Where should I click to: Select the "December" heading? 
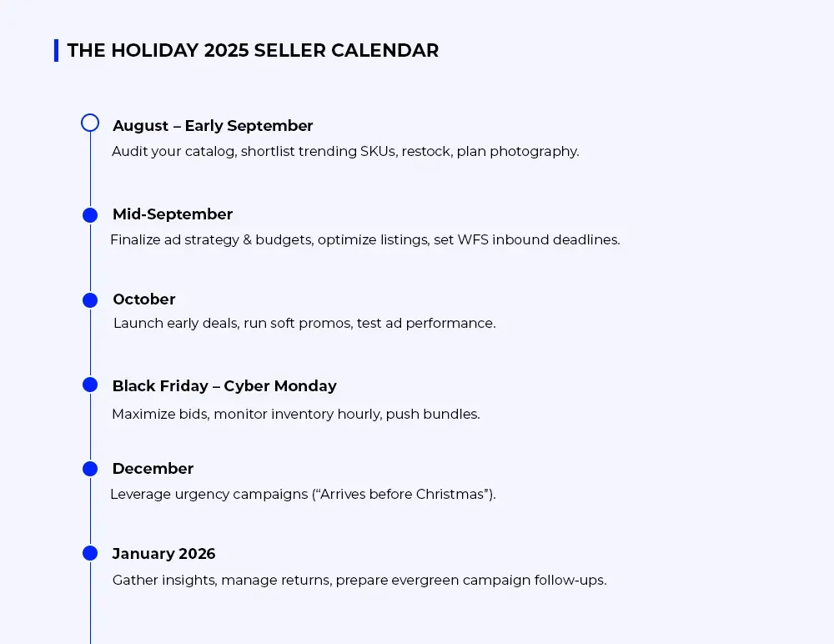point(153,469)
